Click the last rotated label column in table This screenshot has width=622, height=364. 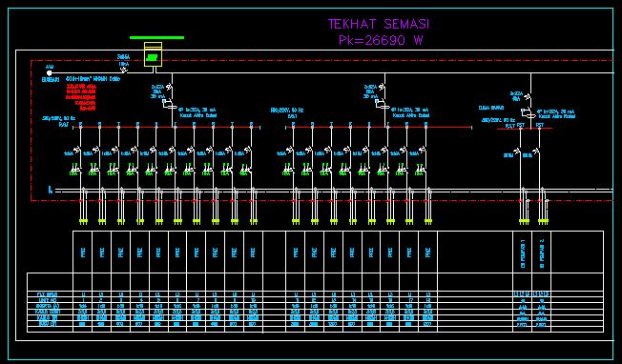(542, 252)
